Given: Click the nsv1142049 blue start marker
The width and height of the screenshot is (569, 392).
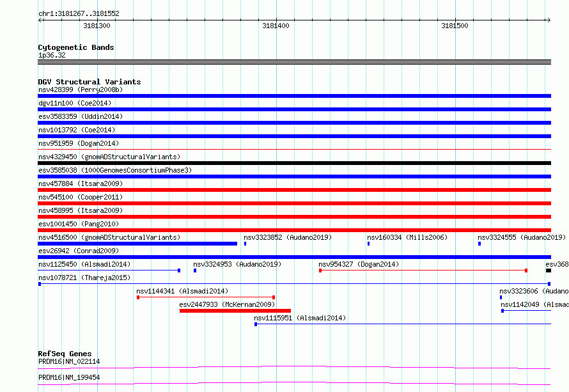Looking at the screenshot, I should (503, 311).
